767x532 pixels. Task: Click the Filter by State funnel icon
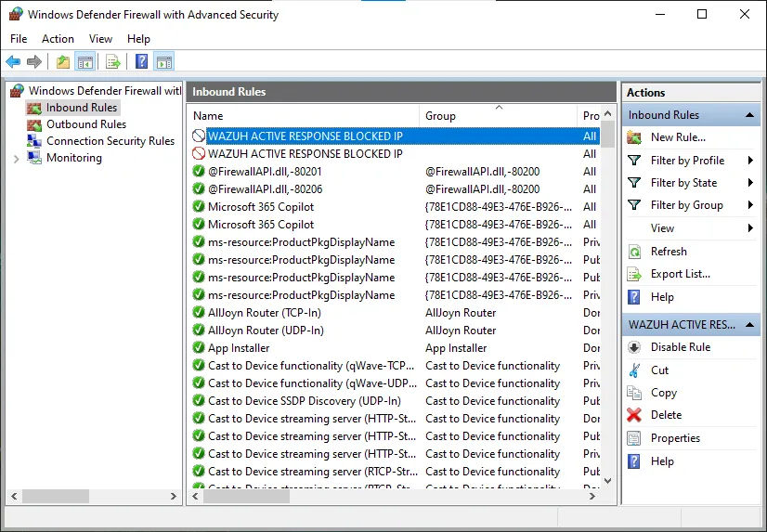[x=634, y=183]
